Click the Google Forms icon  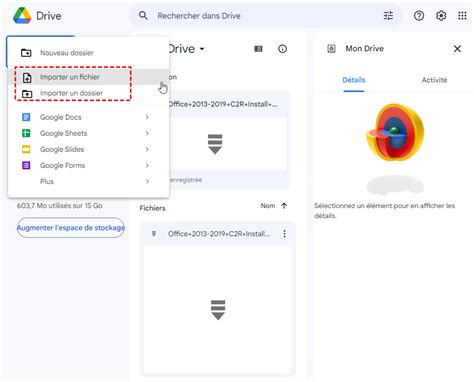pos(26,165)
